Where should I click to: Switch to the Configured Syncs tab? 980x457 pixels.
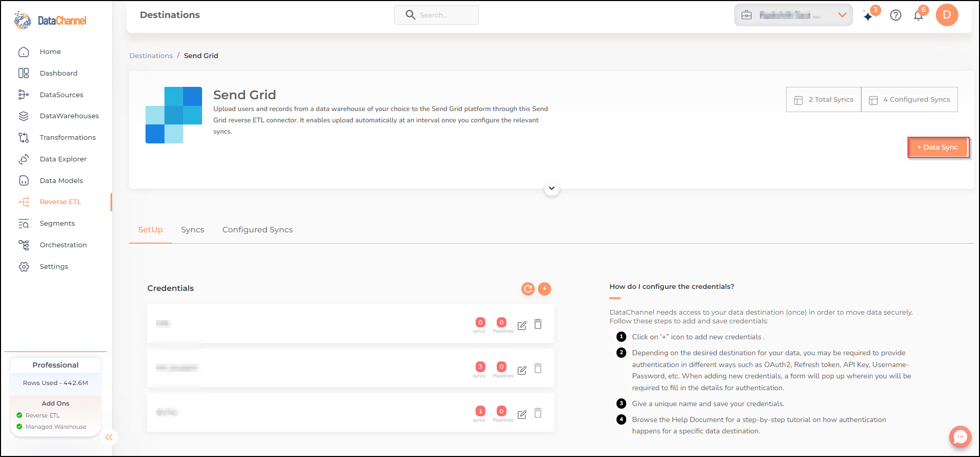tap(258, 230)
